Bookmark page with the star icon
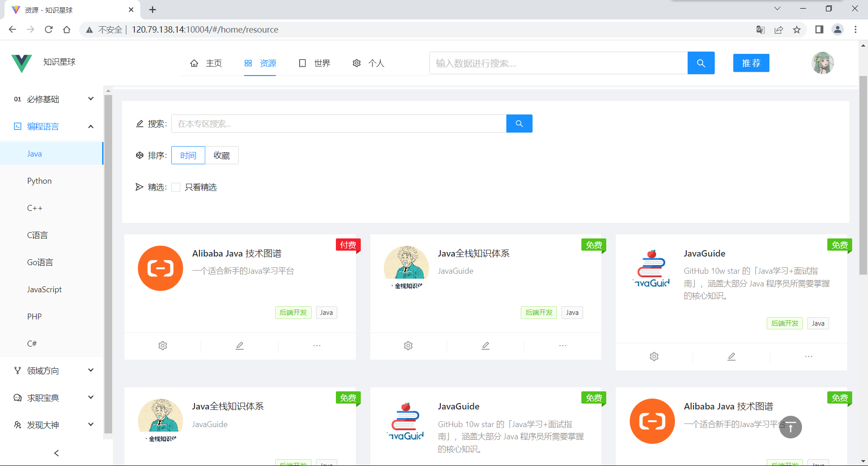Image resolution: width=868 pixels, height=466 pixels. pyautogui.click(x=797, y=29)
